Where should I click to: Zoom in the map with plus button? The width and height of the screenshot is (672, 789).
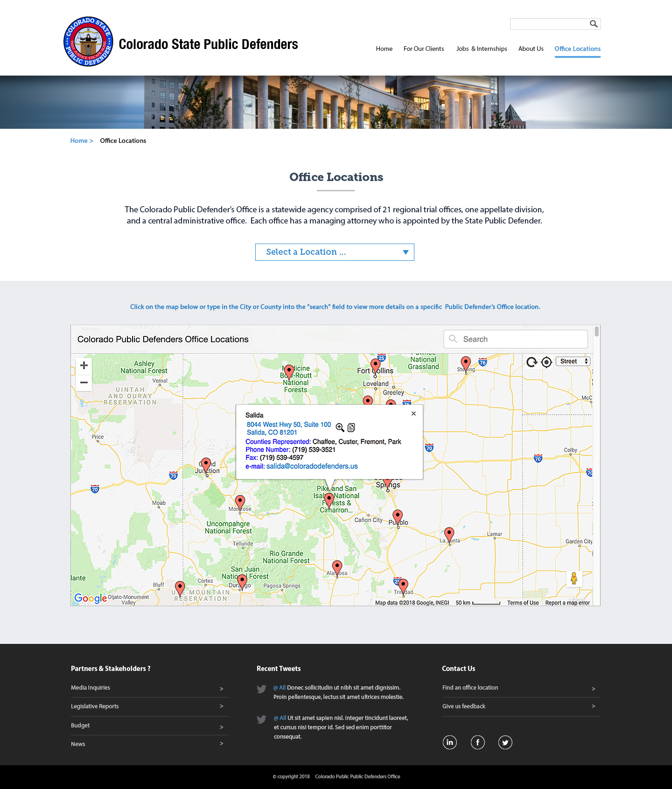[x=84, y=365]
